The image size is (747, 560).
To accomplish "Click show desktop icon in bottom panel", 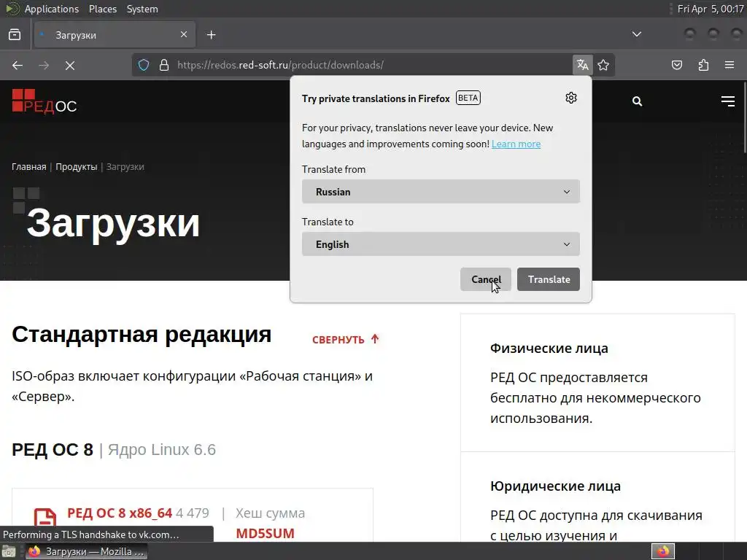I will pos(9,551).
